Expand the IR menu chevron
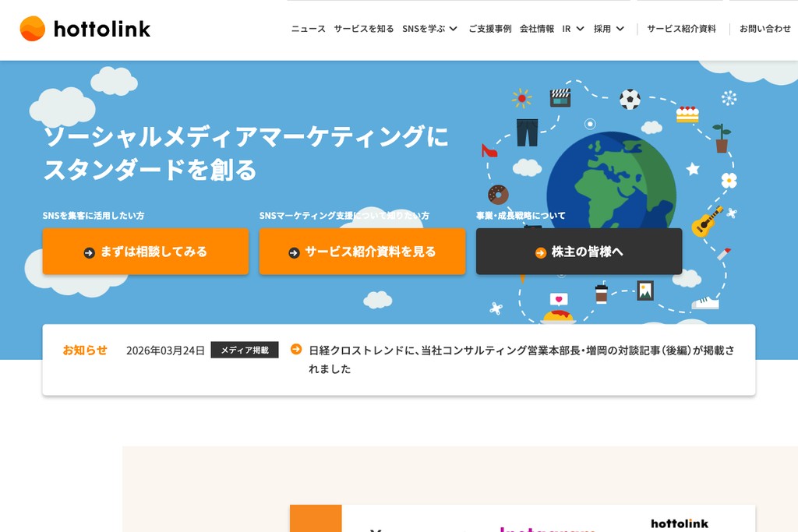Screen dimensions: 798x532 (580, 29)
